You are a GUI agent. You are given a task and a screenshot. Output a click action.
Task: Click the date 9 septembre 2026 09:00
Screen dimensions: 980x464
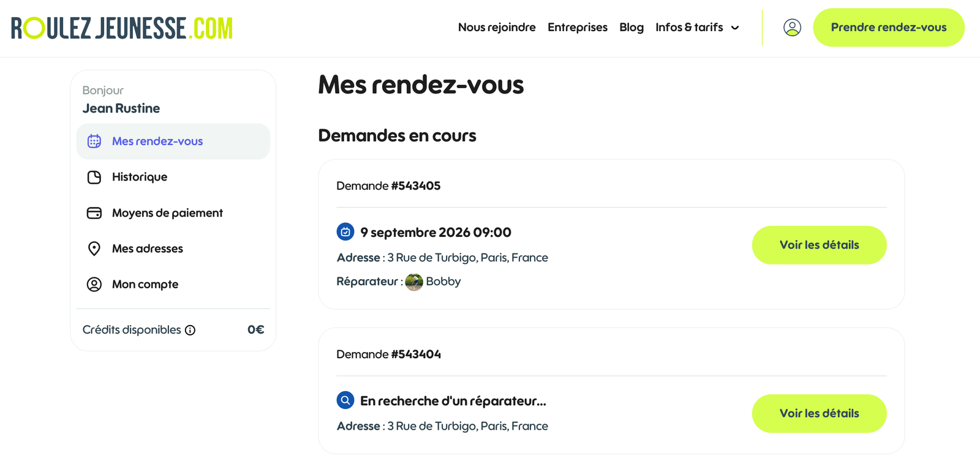click(435, 233)
